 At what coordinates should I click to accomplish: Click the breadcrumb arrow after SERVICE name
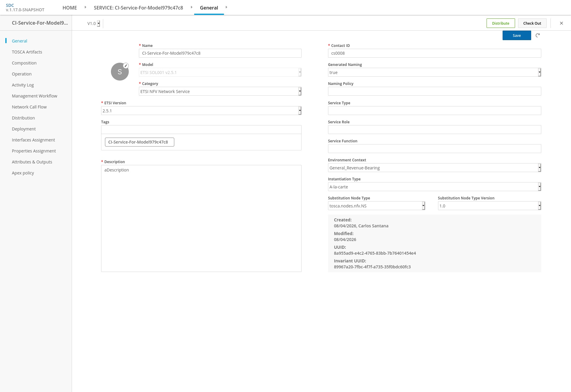tap(192, 7)
